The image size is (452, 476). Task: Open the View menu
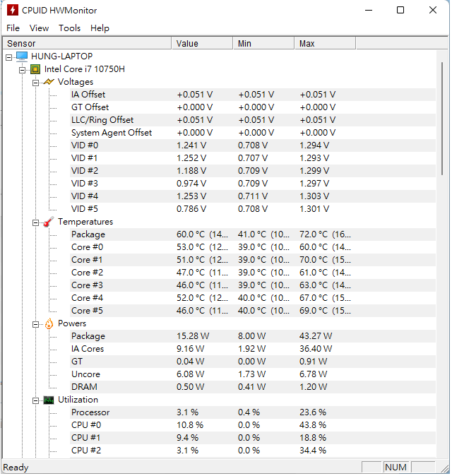point(39,28)
